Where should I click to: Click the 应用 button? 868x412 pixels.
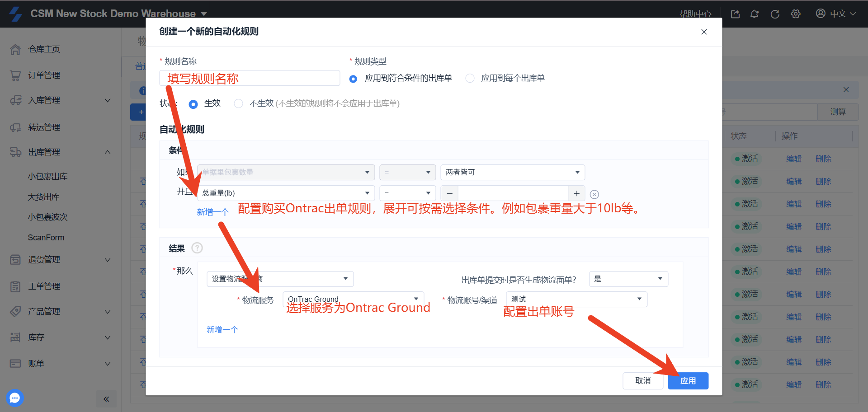(688, 381)
